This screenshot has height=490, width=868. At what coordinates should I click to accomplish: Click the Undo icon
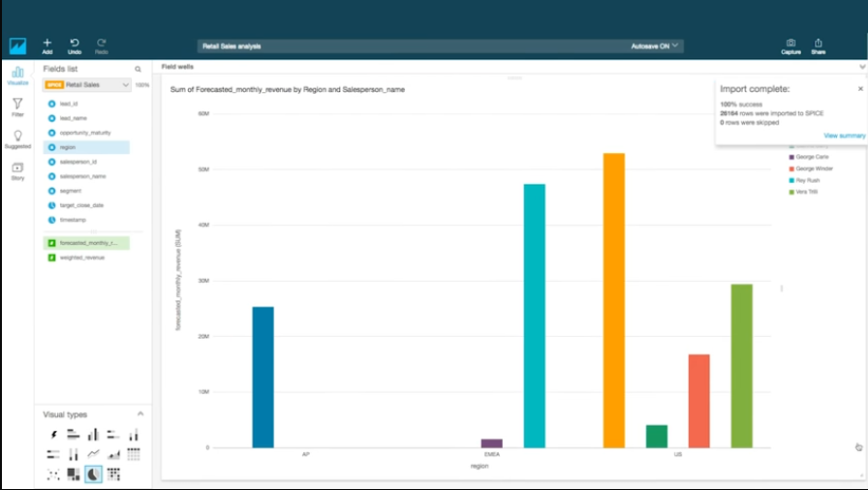pos(75,45)
